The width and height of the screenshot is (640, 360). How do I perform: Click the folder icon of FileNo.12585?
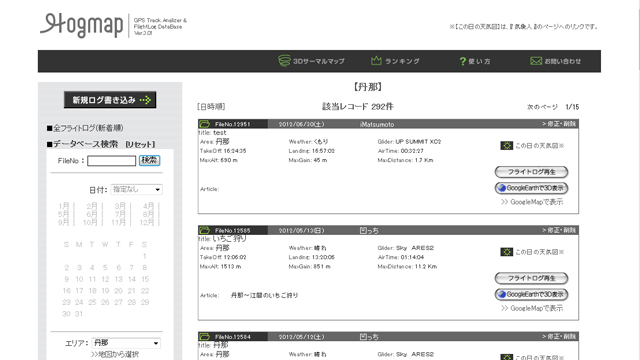coord(204,230)
